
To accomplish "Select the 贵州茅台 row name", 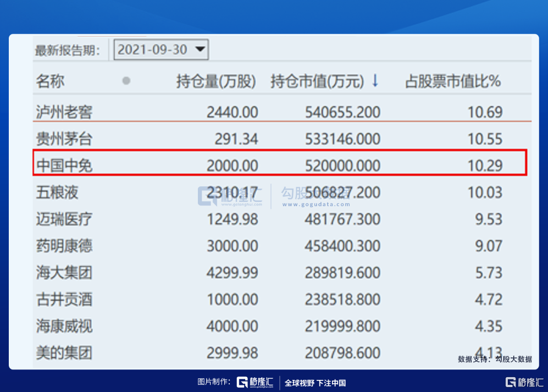I will tap(64, 139).
